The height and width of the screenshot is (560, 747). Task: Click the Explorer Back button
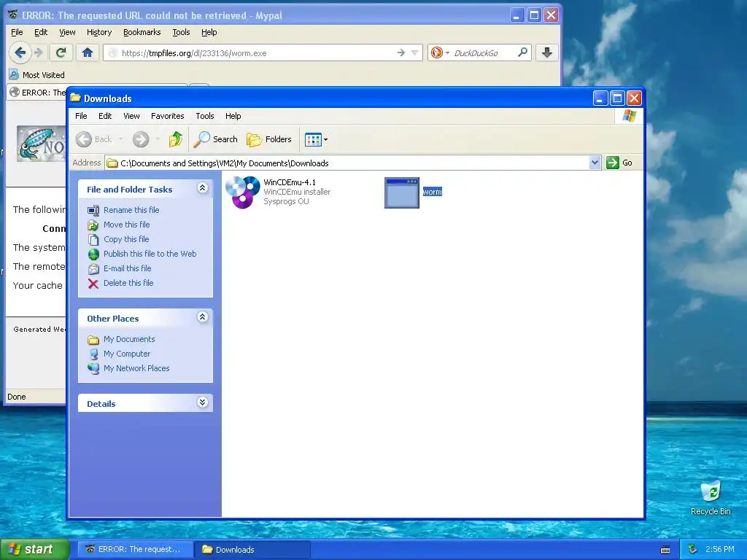click(94, 139)
